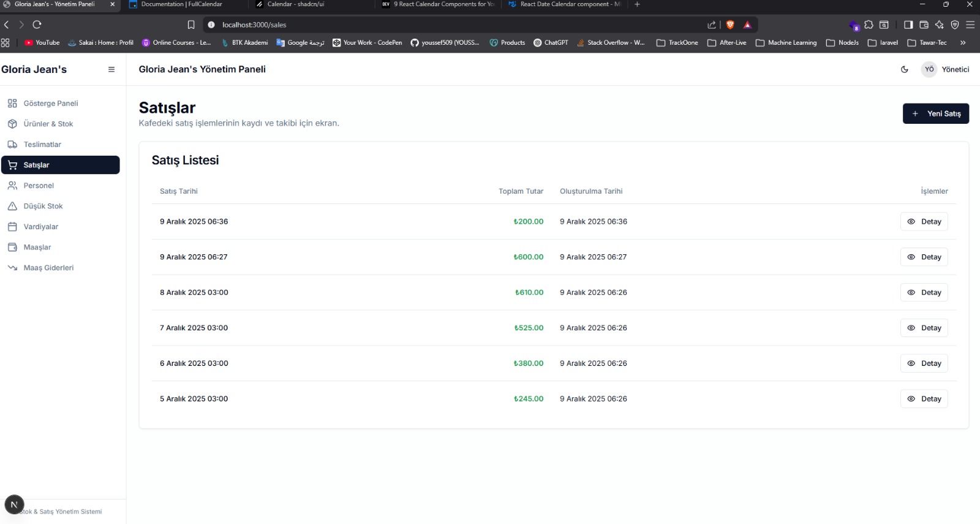Click the ₺245.00 total amount
The width and height of the screenshot is (980, 524).
529,399
